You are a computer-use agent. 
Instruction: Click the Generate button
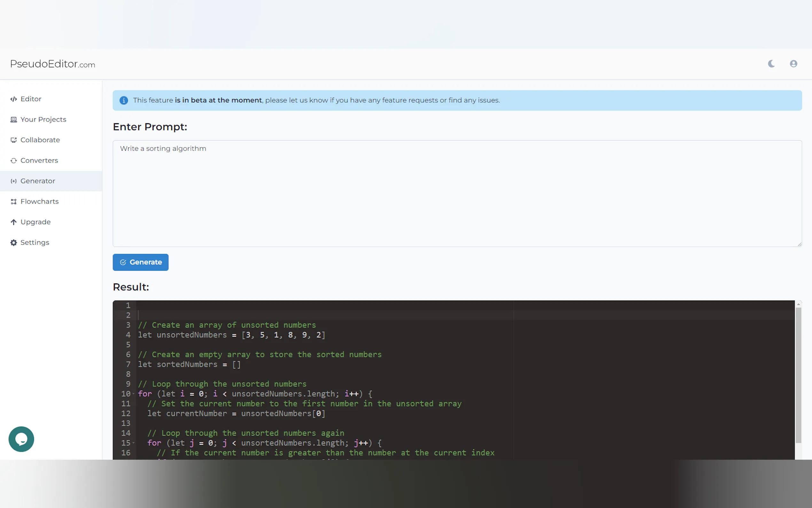point(141,262)
